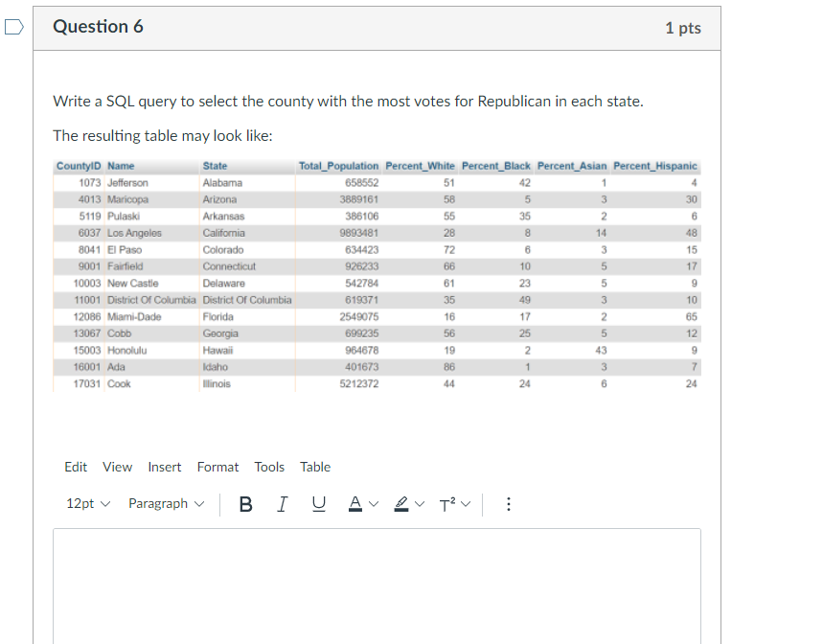Click the Total_Population column header
Screen dimensions: 823x644
click(338, 166)
